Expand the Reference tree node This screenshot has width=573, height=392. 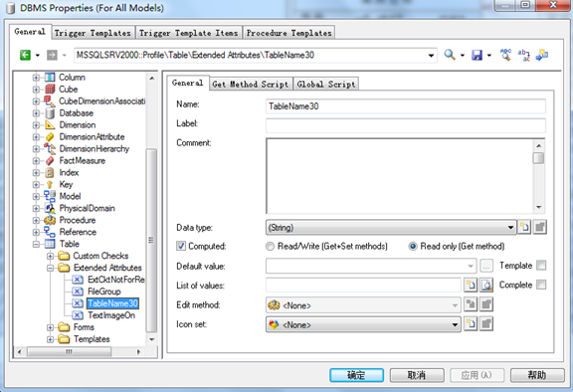point(36,232)
